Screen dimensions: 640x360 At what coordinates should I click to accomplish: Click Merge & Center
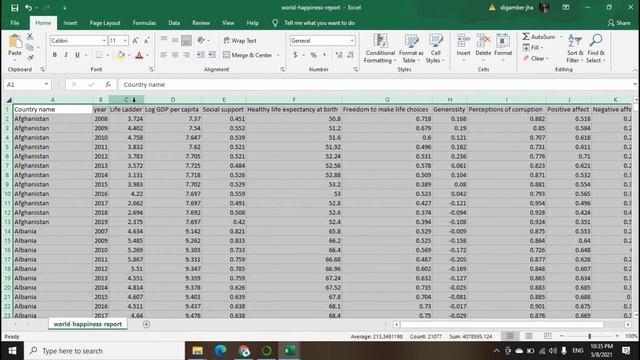pos(247,55)
